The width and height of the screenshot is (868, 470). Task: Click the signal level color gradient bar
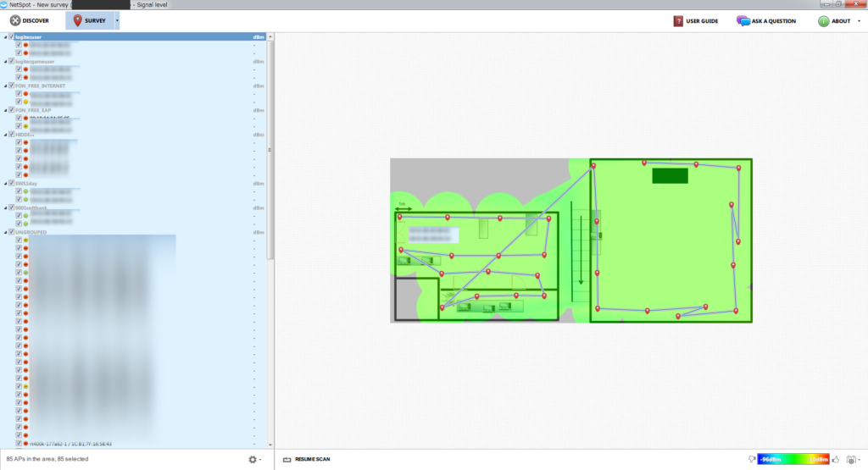pyautogui.click(x=793, y=459)
